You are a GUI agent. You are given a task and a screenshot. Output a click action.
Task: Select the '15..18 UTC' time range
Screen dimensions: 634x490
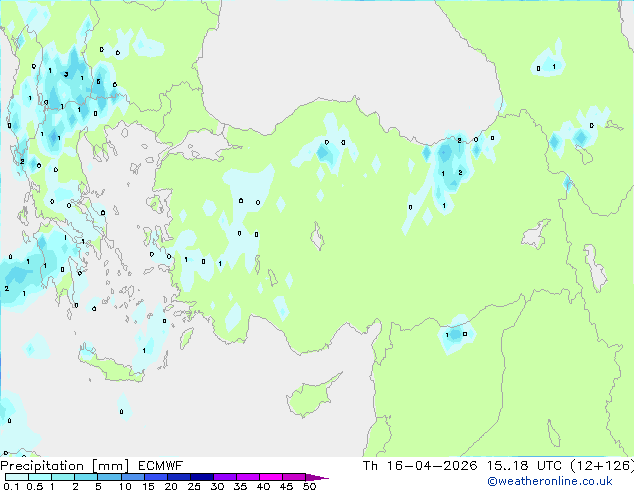pyautogui.click(x=524, y=466)
